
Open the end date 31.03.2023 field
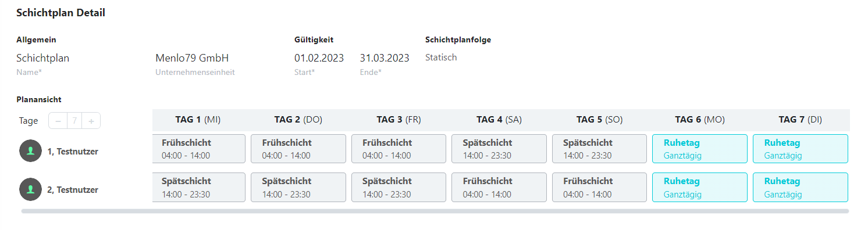pos(385,58)
